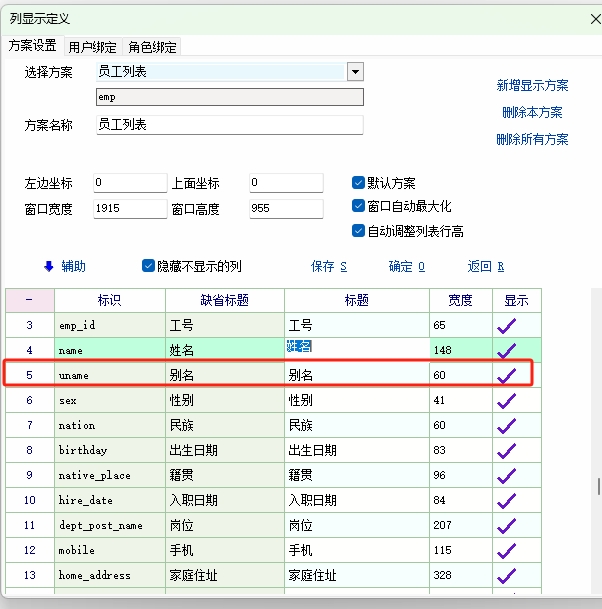
Task: Toggle display checkmark for birthday row
Action: click(507, 450)
